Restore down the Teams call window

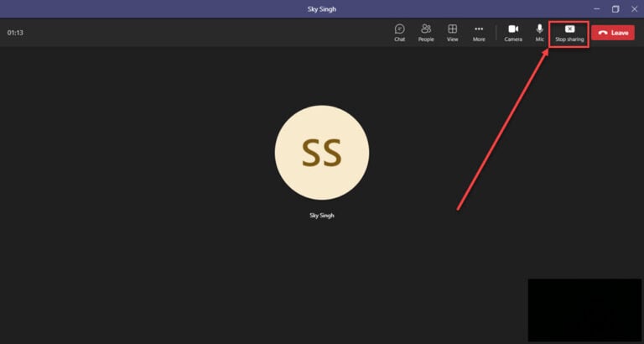point(615,9)
